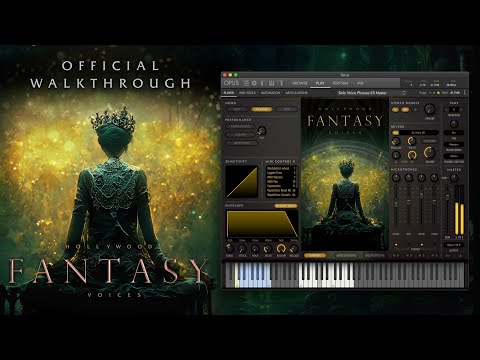The width and height of the screenshot is (480, 360).
Task: Select the Epic mood option
Action: [x=287, y=109]
